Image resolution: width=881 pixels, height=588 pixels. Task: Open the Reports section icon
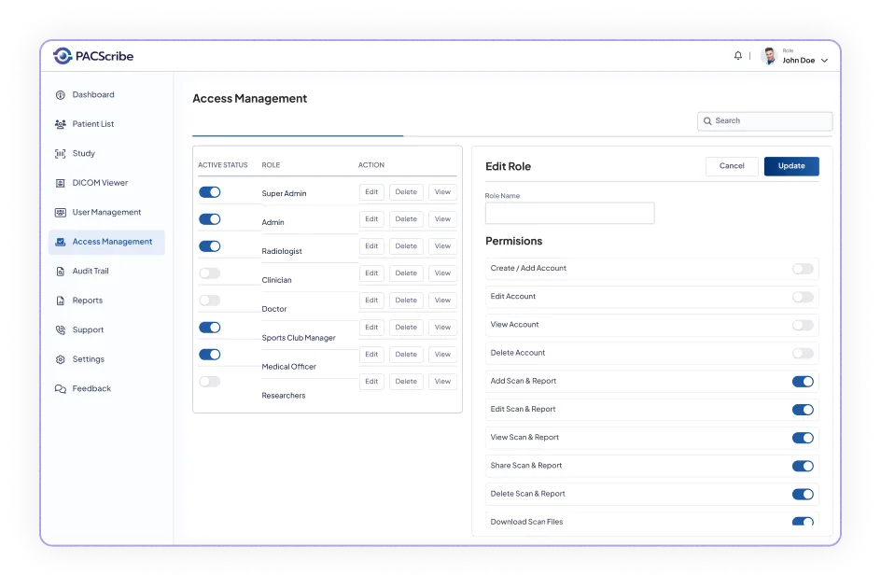pos(59,301)
